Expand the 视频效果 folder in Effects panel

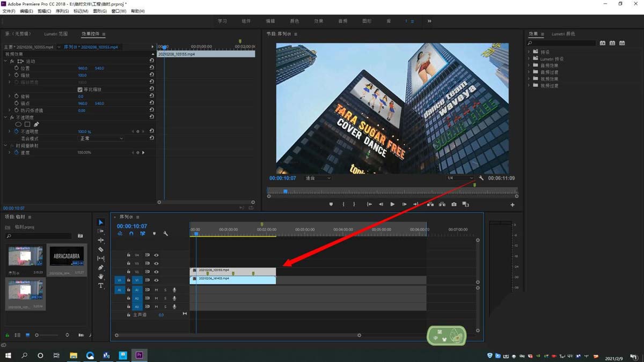click(529, 79)
